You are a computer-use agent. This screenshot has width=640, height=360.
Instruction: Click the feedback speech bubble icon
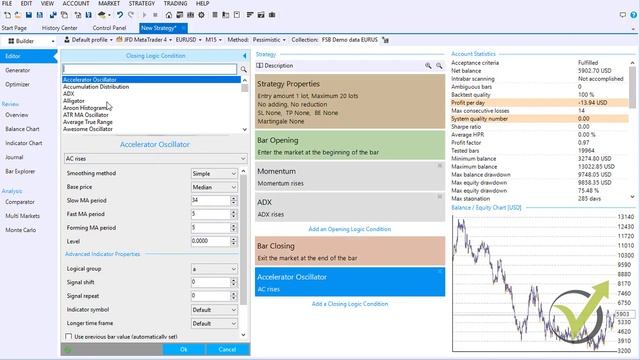622,15
